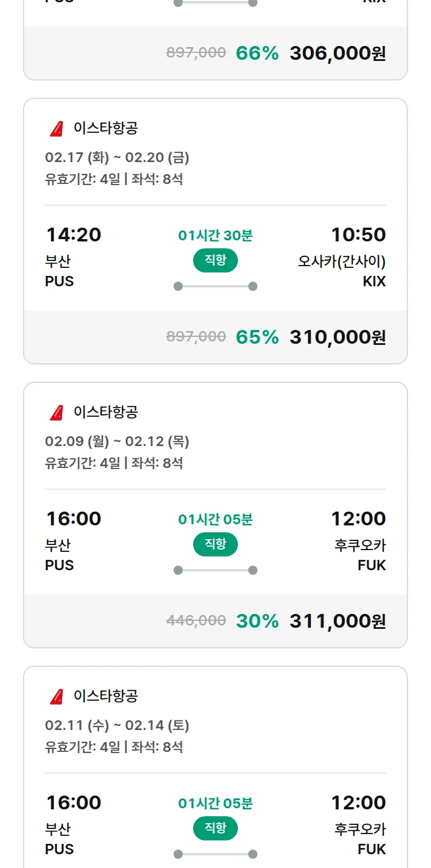
Task: Click the Eastar logo on the 02.09 flight card
Action: tap(56, 413)
